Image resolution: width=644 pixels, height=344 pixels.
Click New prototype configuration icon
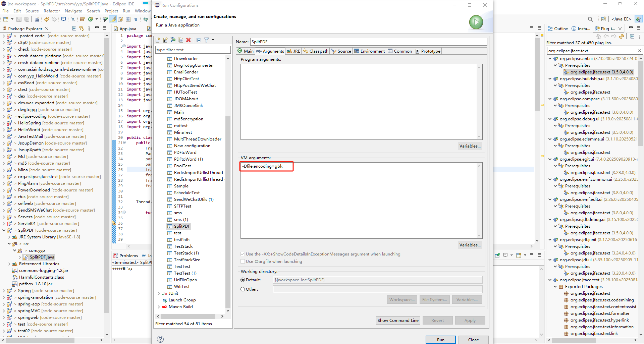165,40
